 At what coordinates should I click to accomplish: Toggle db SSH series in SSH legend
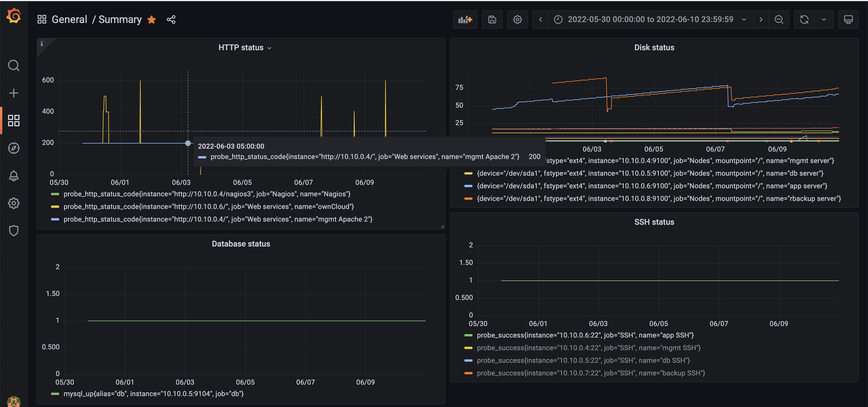pos(583,361)
